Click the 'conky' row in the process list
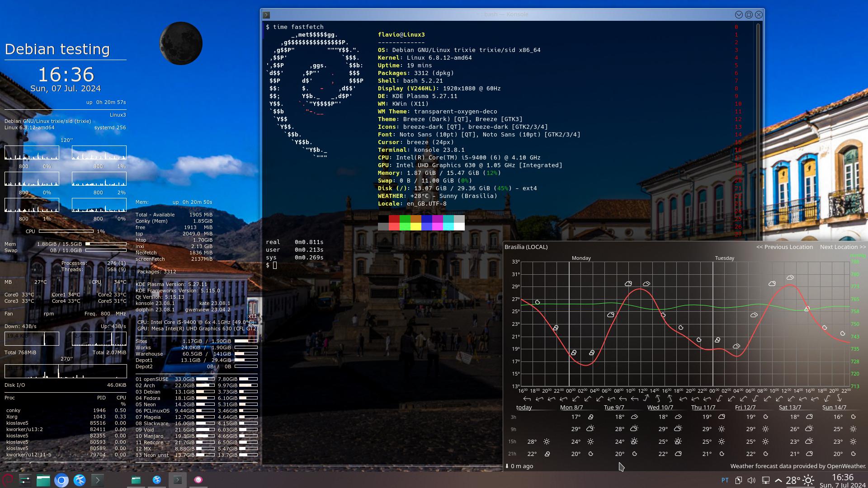The image size is (868, 488). coord(66,410)
